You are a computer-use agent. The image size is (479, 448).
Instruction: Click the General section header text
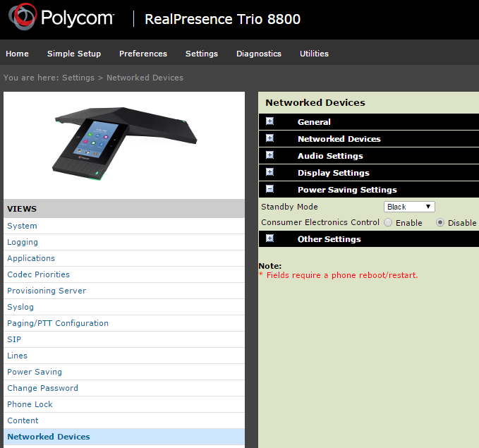[x=314, y=122]
